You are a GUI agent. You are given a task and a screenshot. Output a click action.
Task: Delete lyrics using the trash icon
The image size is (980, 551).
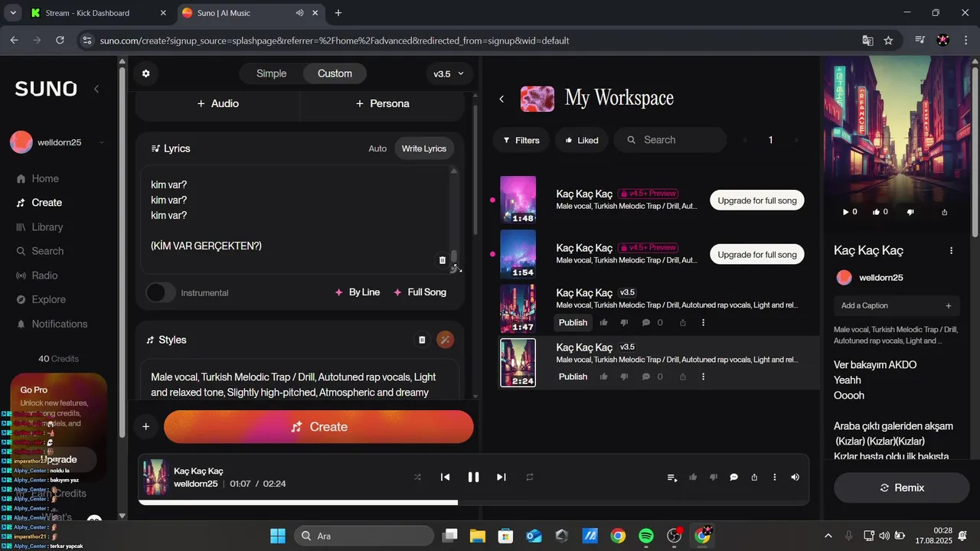click(442, 260)
